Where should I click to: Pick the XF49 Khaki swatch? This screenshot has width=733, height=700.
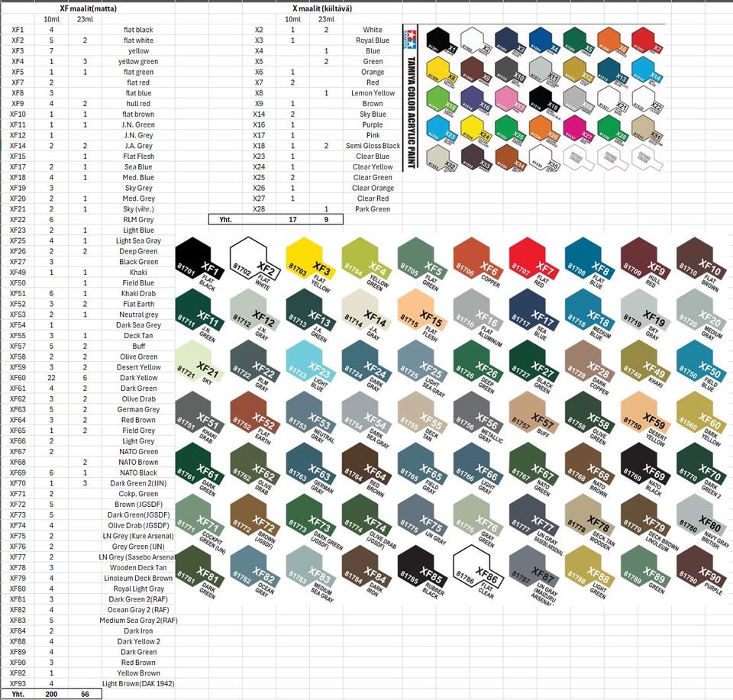coord(644,362)
